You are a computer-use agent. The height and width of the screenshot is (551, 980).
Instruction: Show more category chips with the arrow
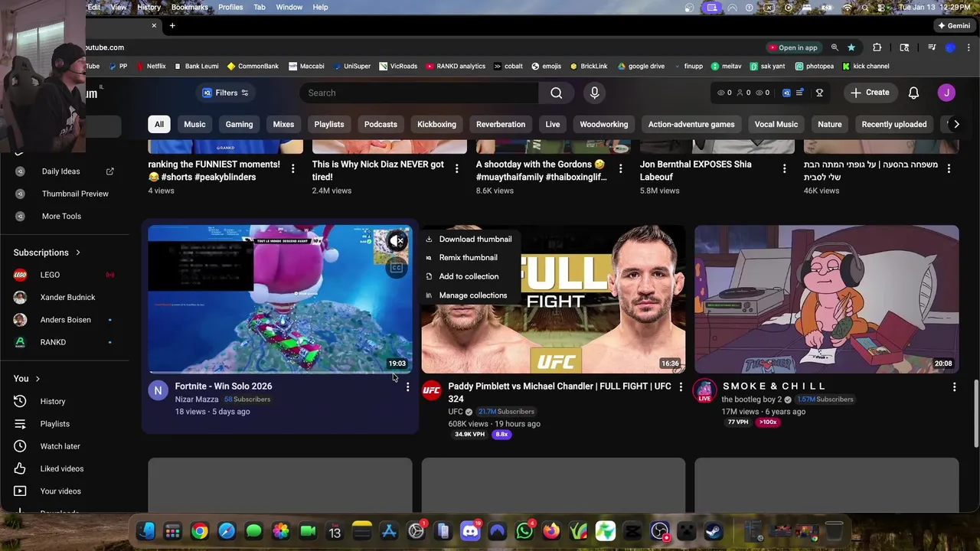956,124
